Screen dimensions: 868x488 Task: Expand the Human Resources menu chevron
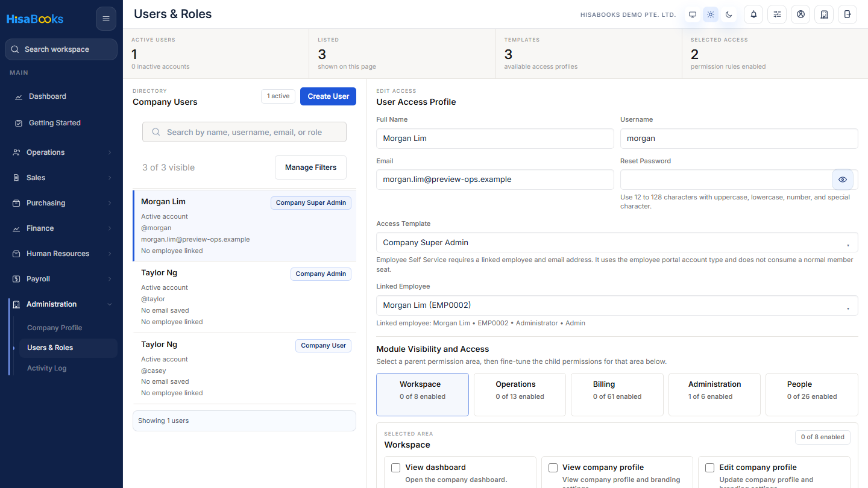tap(110, 254)
